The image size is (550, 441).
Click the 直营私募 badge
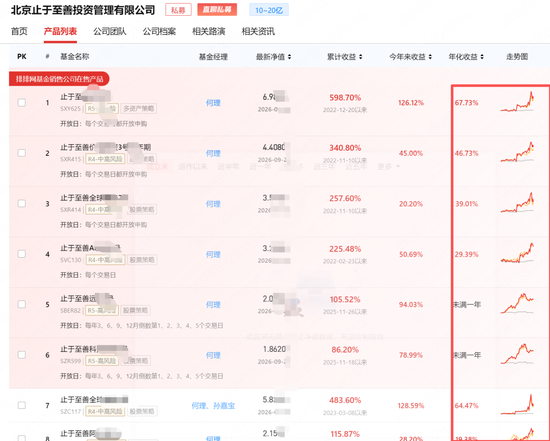pos(217,10)
